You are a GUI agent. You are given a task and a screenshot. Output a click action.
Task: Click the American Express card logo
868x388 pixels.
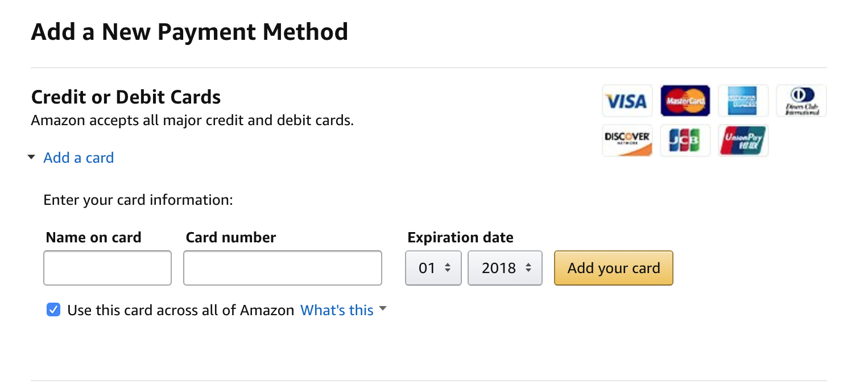743,101
